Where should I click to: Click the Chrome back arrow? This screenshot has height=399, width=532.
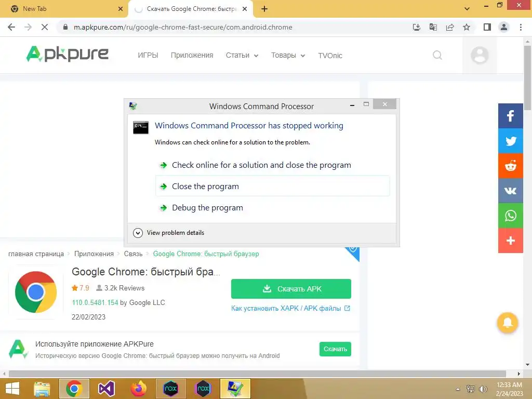coord(11,27)
